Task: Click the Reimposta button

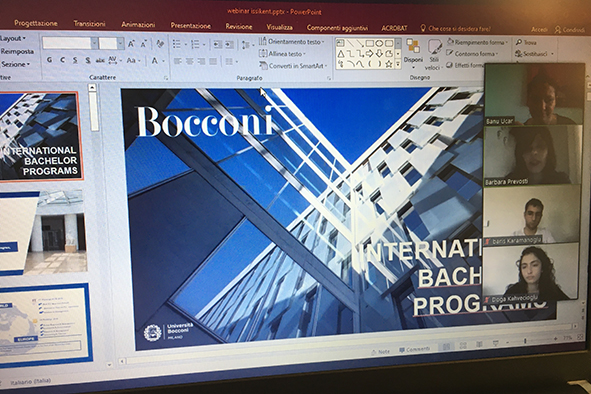Action: (x=17, y=52)
